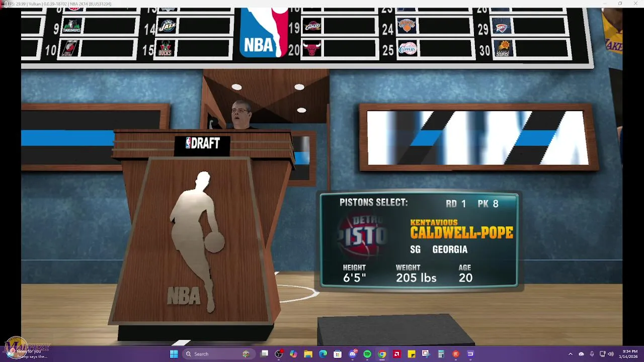
Task: Open OBS Studio from taskbar
Action: [279, 354]
